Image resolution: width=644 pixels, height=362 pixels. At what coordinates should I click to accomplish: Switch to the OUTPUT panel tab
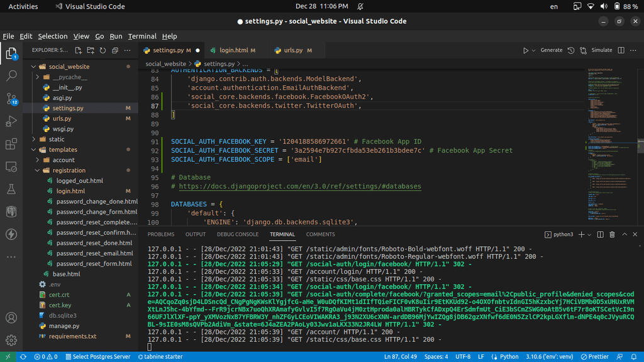196,234
